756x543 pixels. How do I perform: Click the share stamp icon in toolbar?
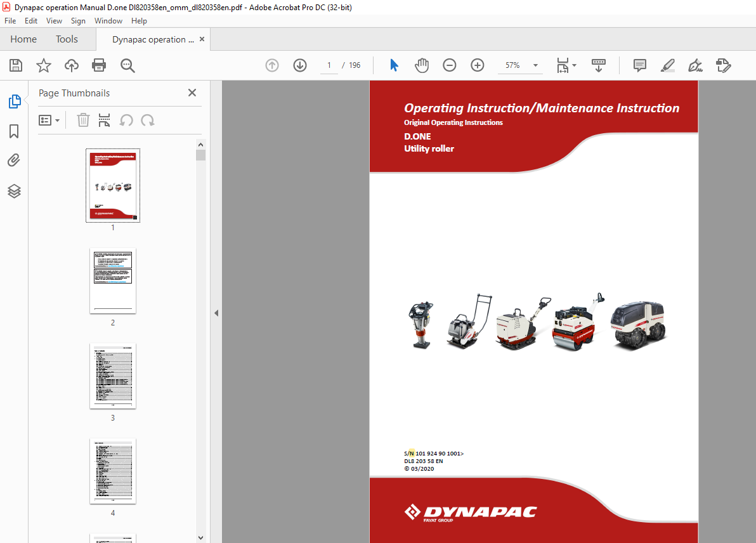coord(723,65)
